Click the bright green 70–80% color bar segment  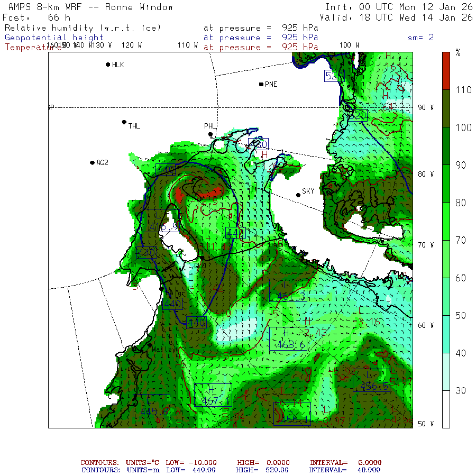pos(446,221)
